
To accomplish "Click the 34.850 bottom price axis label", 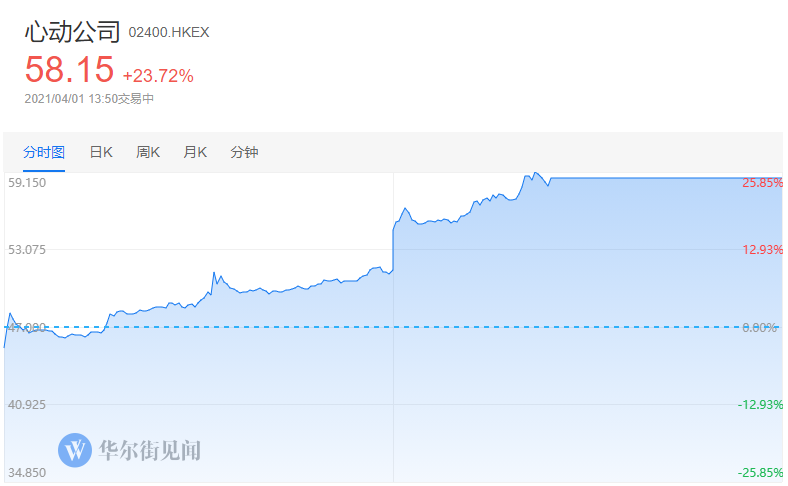I will click(x=27, y=473).
